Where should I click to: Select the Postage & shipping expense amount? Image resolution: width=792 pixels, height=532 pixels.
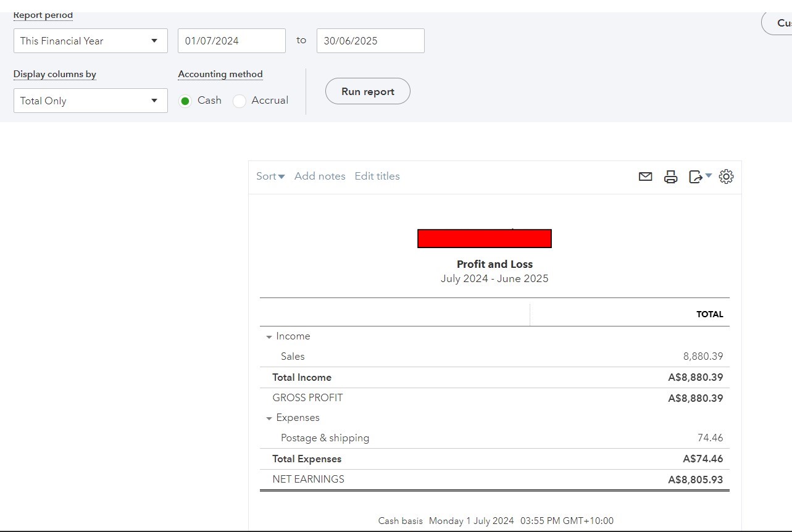click(710, 438)
